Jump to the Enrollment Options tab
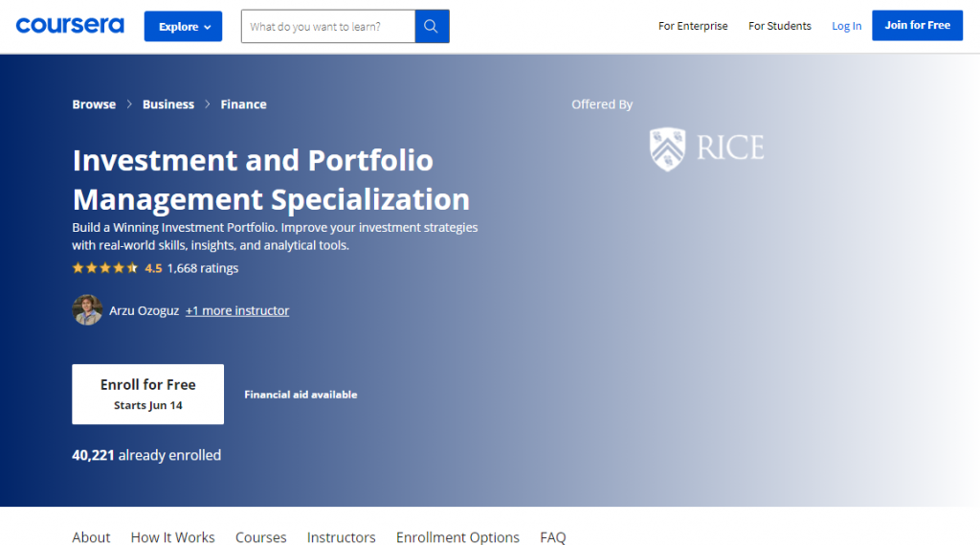The image size is (980, 545). (x=457, y=537)
